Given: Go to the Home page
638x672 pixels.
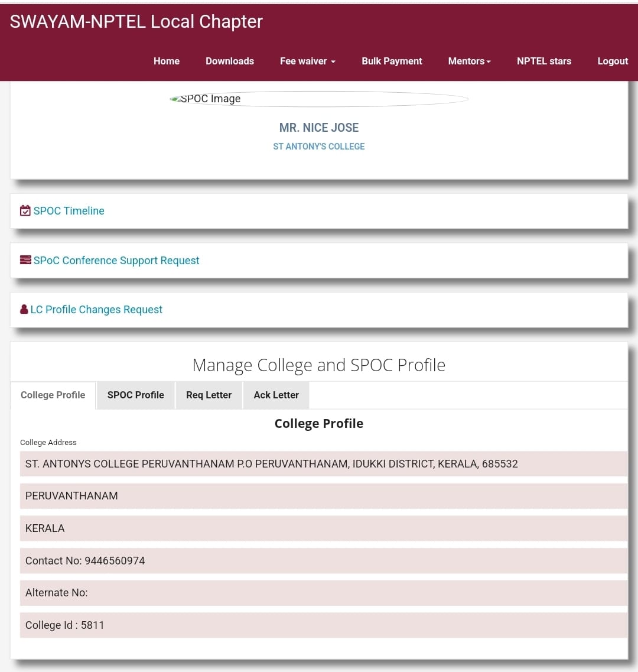Looking at the screenshot, I should pos(167,61).
